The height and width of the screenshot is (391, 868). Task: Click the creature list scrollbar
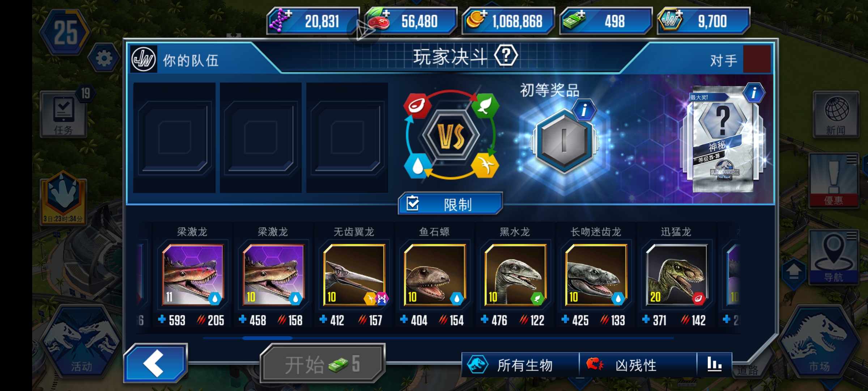point(438,338)
